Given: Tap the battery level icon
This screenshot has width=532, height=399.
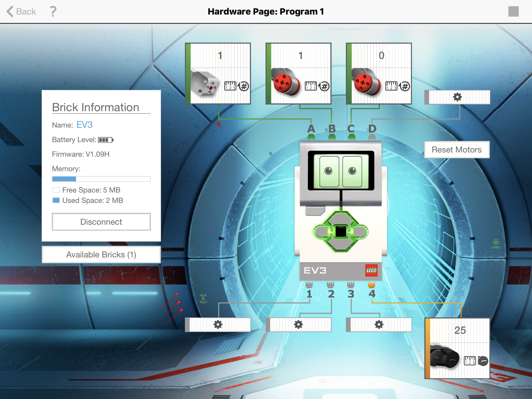Looking at the screenshot, I should click(x=106, y=140).
